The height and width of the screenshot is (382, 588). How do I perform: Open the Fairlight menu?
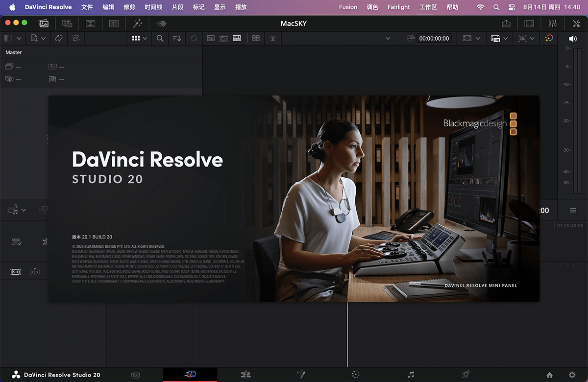click(x=399, y=7)
